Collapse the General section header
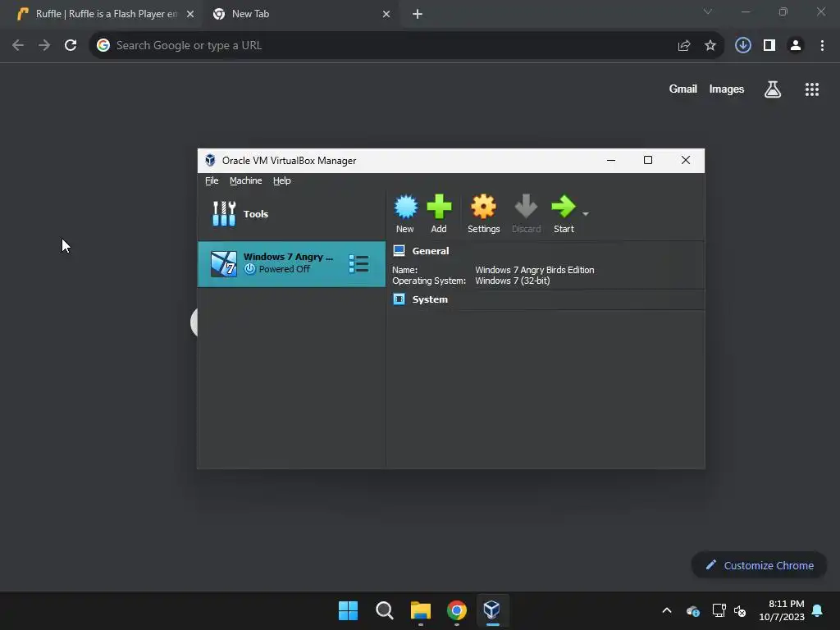Screen dimensions: 840x630 tap(430, 251)
